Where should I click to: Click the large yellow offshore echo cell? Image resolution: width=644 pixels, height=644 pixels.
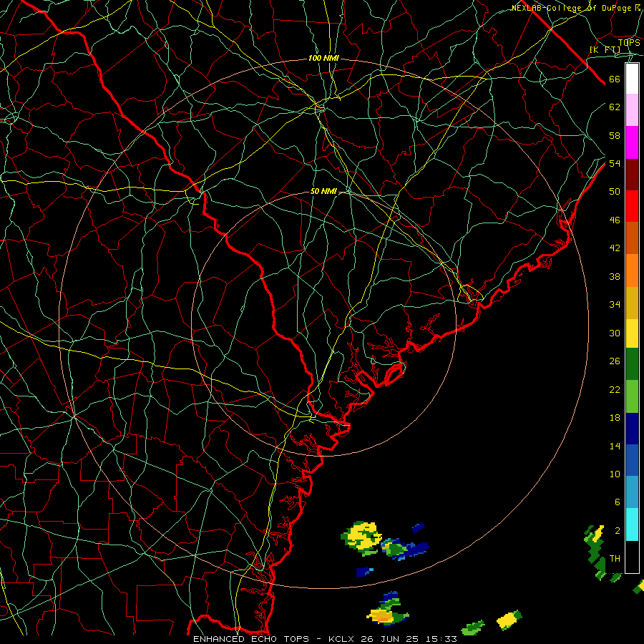coord(361,538)
